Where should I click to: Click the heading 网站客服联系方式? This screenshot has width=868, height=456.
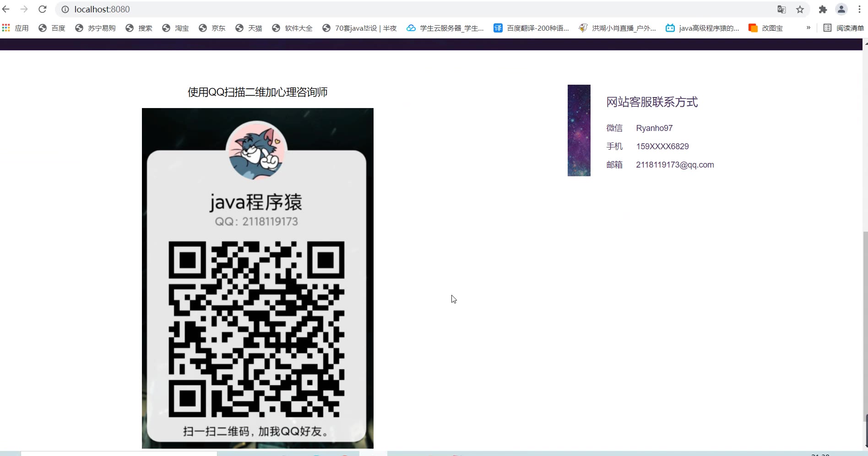click(x=652, y=102)
